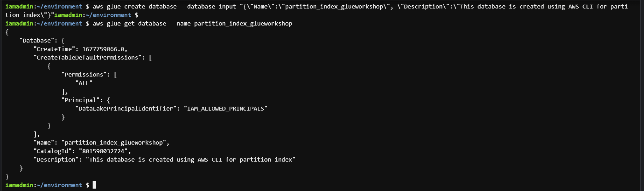Click the vertical scrollbar at the right edge

tap(642, 96)
